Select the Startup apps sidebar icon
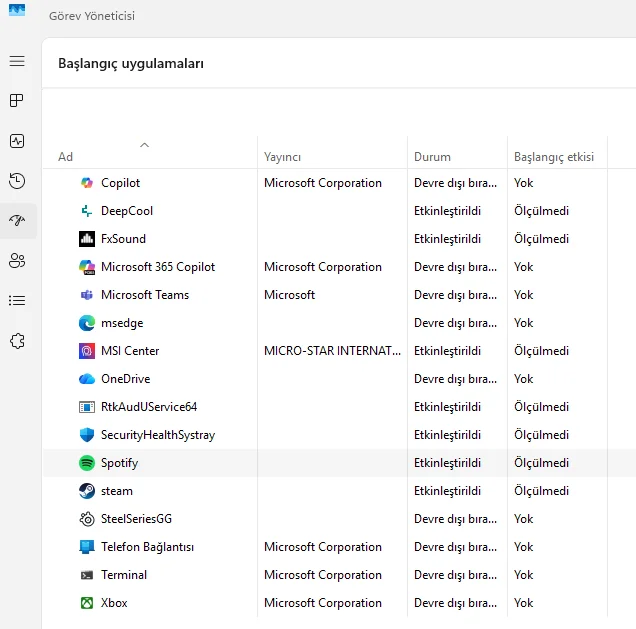Viewport: 636px width, 629px height. (17, 221)
